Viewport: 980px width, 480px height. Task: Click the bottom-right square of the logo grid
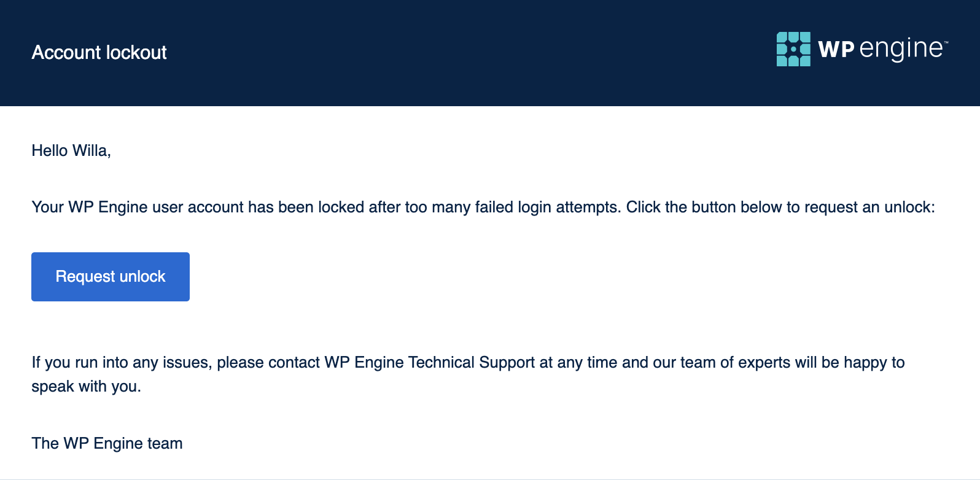click(x=804, y=62)
